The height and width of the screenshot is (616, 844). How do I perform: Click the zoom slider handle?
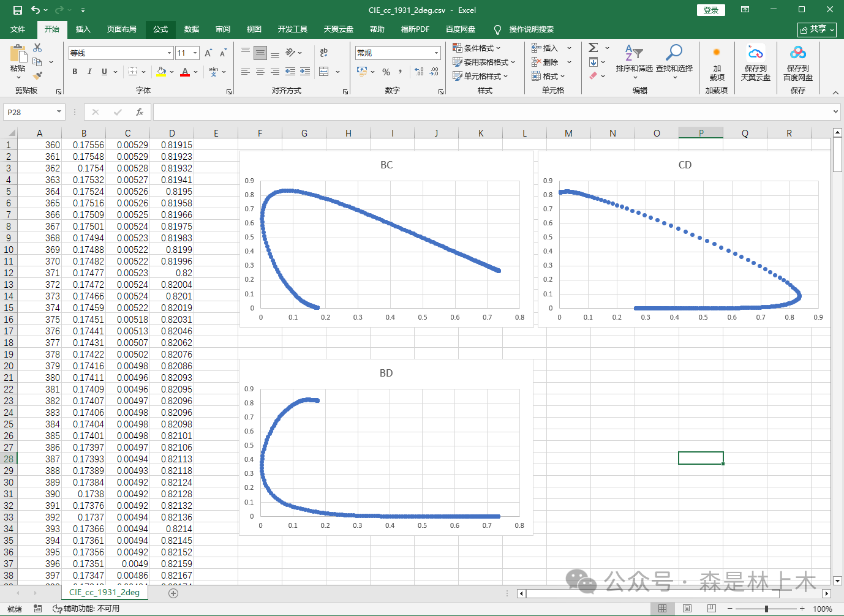click(x=766, y=609)
